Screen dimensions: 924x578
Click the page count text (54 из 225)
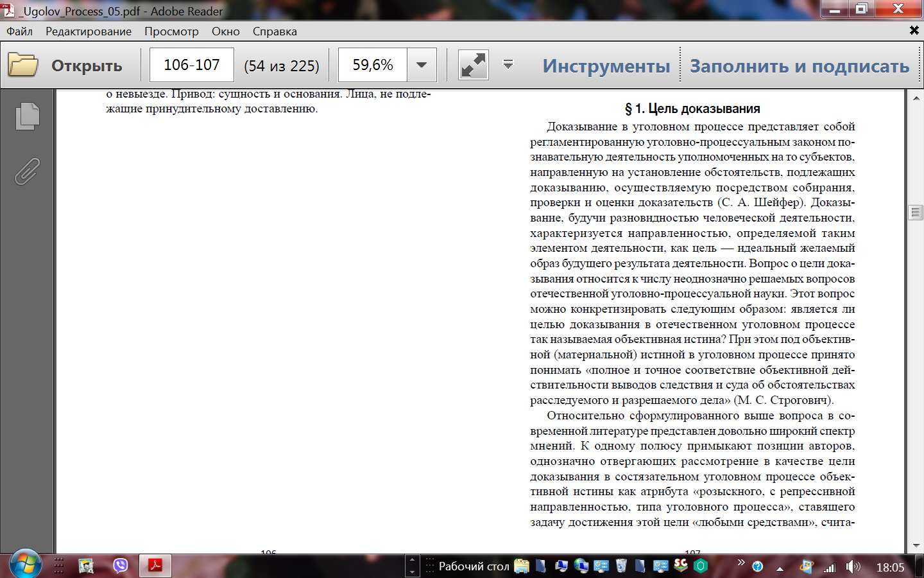pos(282,66)
